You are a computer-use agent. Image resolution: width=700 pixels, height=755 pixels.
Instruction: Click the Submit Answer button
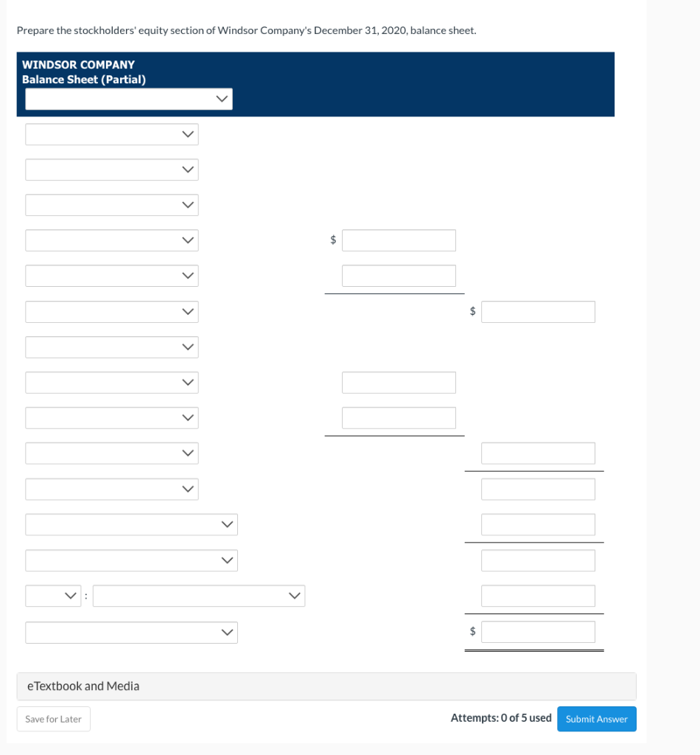(596, 719)
